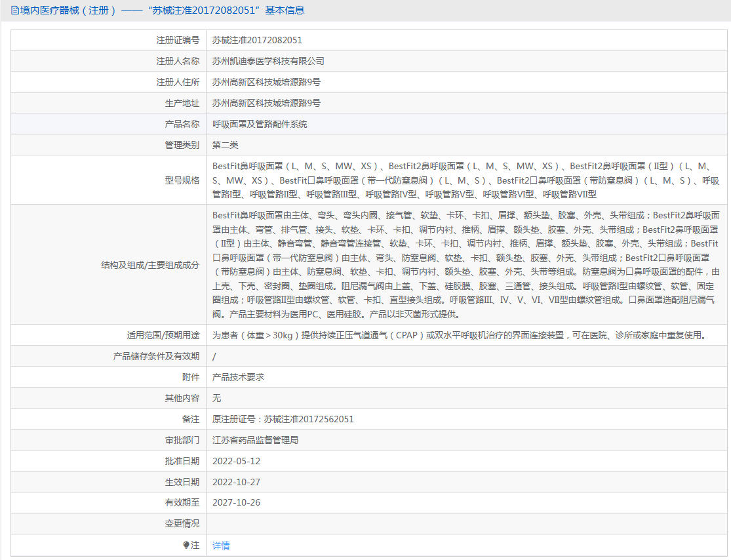The height and width of the screenshot is (560, 731).
Task: Click the 备注 label
Action: pos(191,419)
